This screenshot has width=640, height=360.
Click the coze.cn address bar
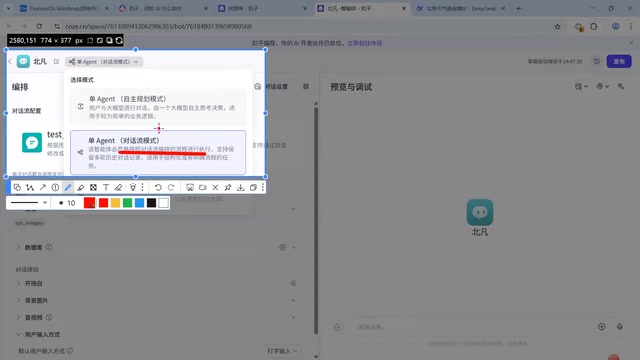click(302, 27)
